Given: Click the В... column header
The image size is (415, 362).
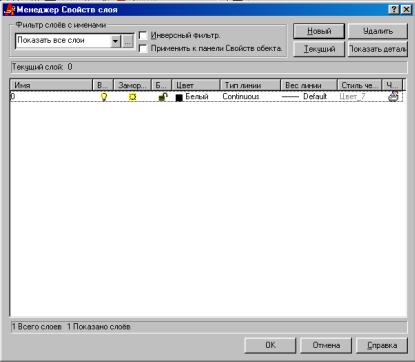Looking at the screenshot, I should click(103, 85).
